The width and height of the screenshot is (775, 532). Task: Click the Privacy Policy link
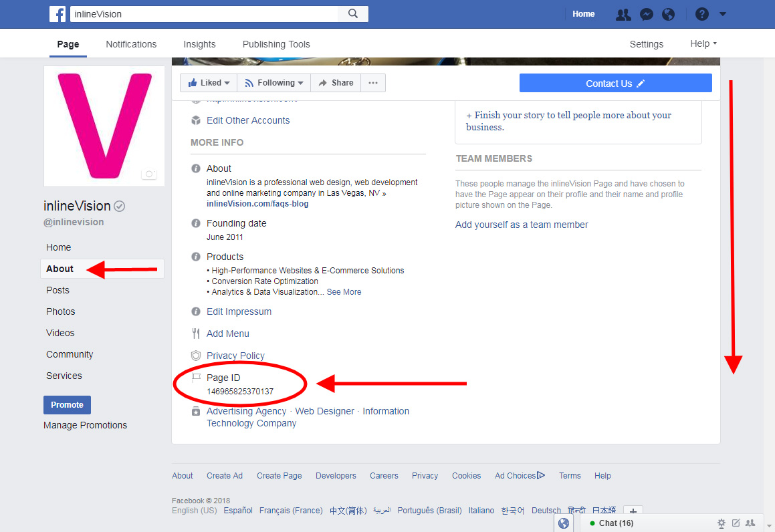(236, 356)
